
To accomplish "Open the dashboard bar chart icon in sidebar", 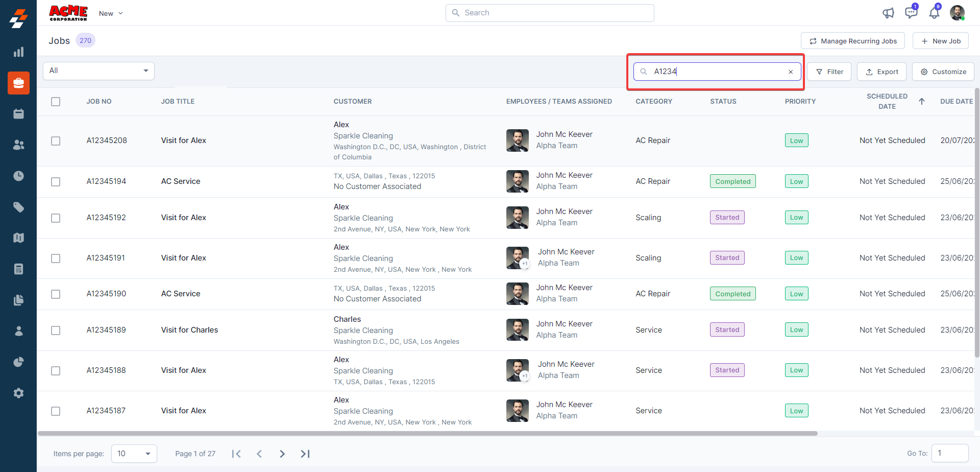I will [x=18, y=52].
